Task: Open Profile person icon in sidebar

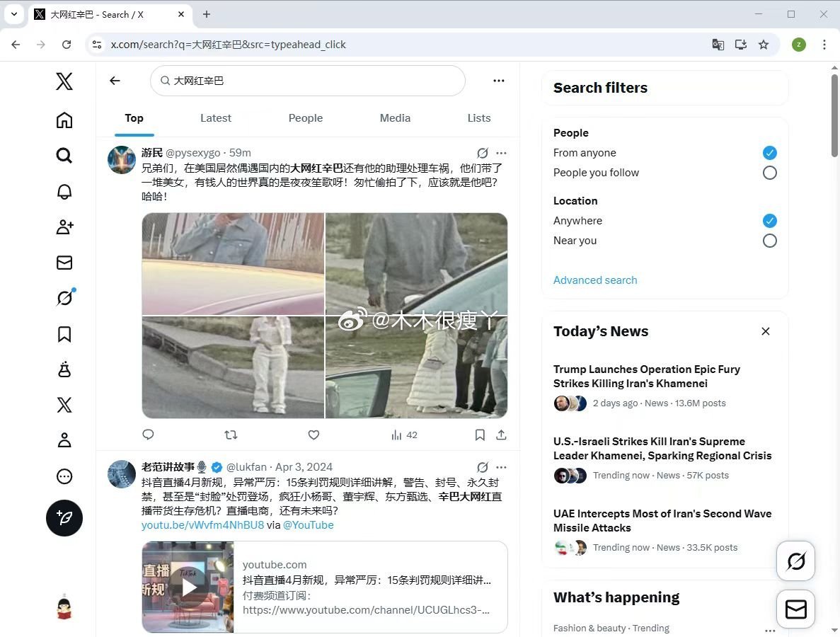Action: point(64,440)
